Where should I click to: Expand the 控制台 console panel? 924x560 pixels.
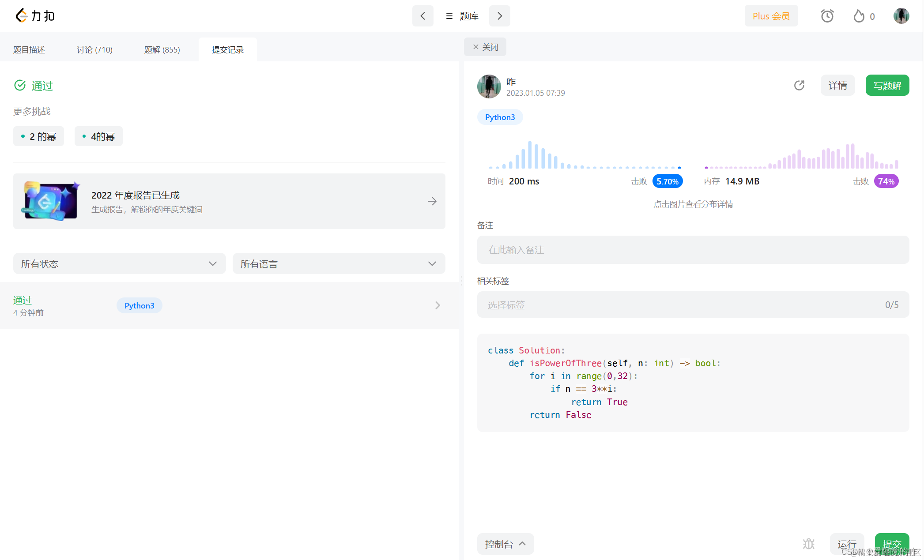point(505,544)
